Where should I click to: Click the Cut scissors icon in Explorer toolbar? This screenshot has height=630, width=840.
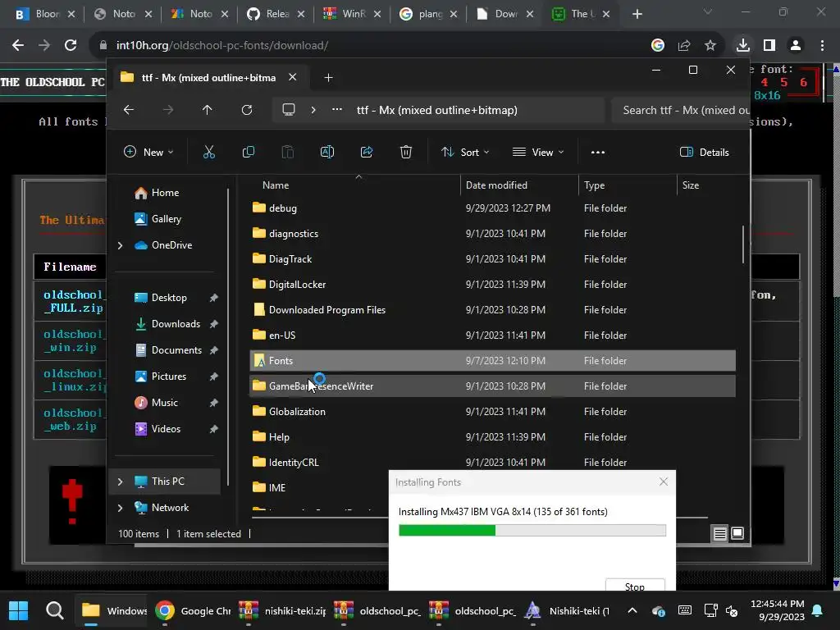[x=209, y=152]
